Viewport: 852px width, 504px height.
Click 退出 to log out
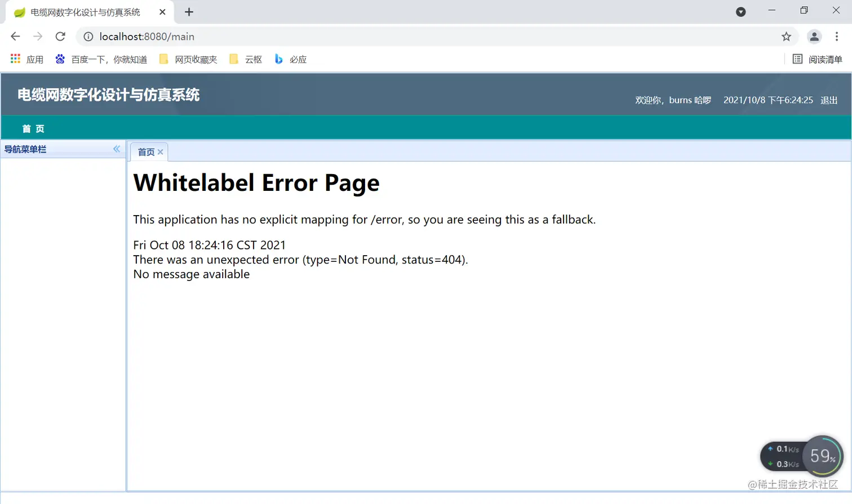tap(829, 100)
